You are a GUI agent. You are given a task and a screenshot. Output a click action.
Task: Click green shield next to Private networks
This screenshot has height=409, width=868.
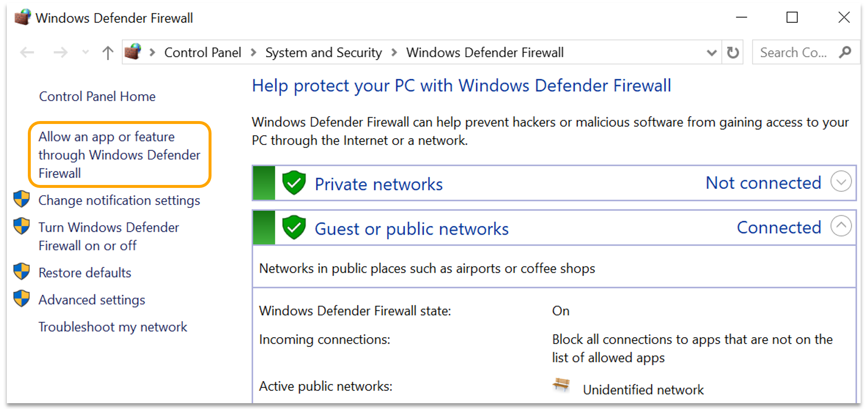[294, 183]
